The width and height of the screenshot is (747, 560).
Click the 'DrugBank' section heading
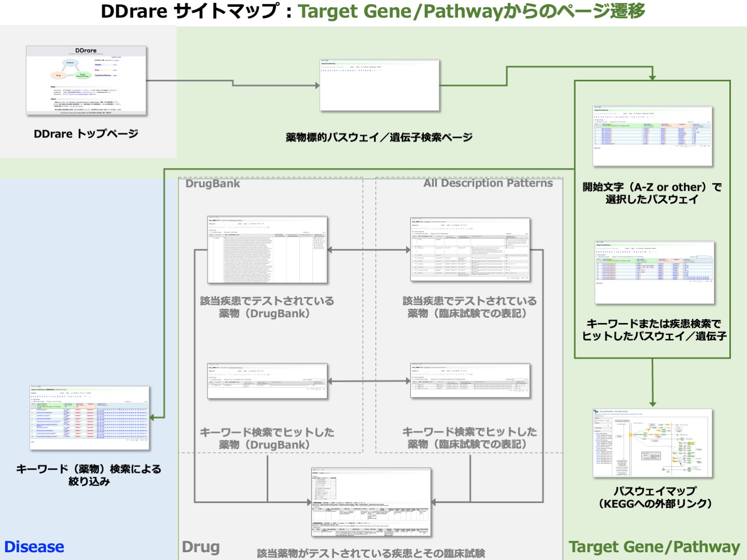click(x=213, y=184)
